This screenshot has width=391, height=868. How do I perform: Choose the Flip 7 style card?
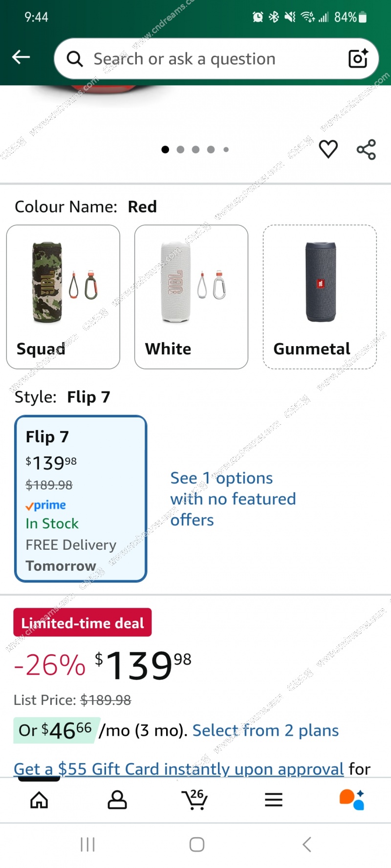[81, 498]
